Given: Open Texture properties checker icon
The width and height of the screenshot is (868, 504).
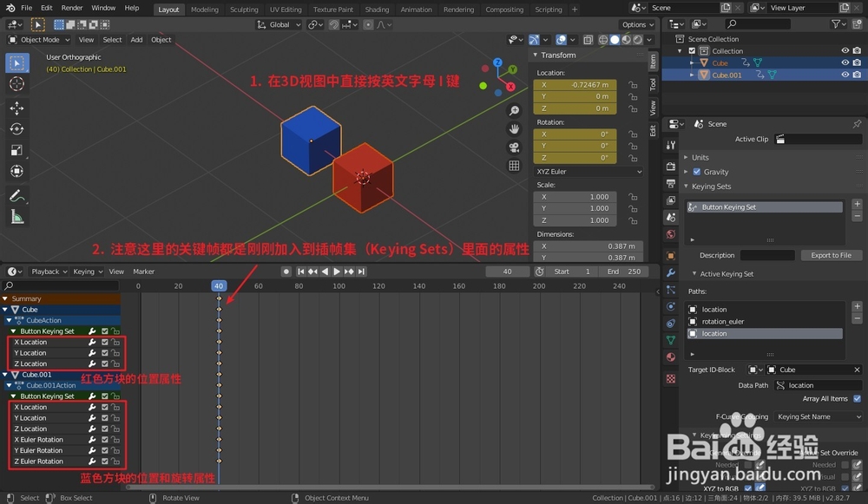Looking at the screenshot, I should tap(671, 379).
